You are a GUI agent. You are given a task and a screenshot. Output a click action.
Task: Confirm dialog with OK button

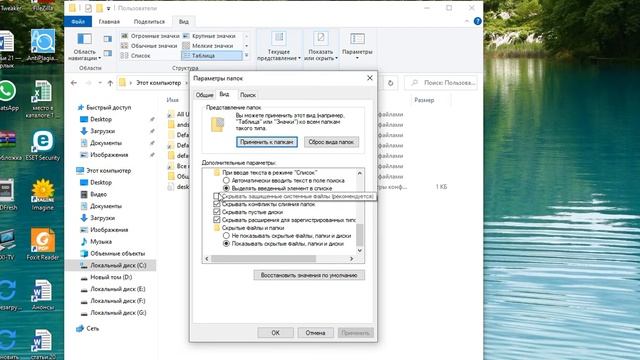[x=276, y=333]
